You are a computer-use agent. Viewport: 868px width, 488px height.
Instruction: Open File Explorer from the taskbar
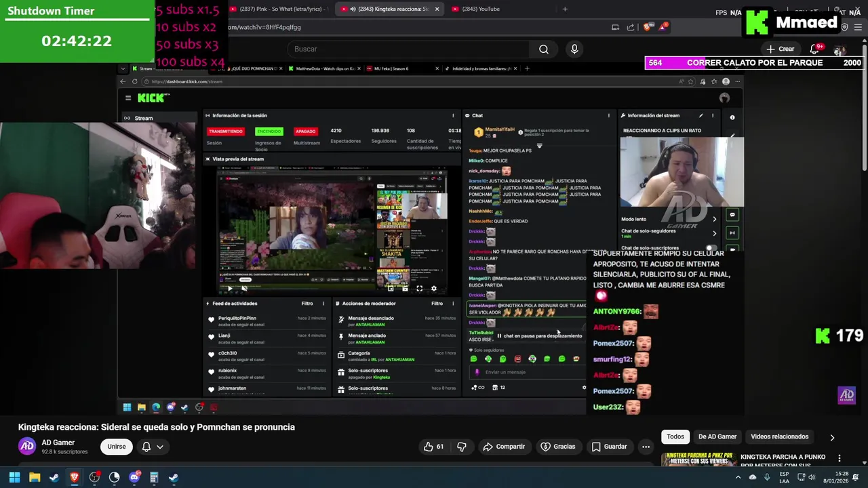point(35,477)
